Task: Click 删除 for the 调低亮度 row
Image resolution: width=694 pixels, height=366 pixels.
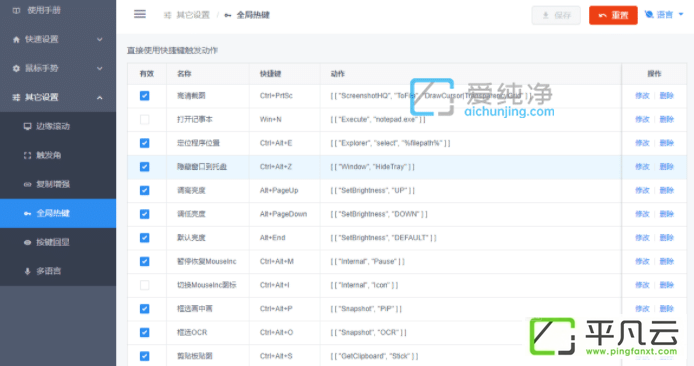Action: (667, 214)
